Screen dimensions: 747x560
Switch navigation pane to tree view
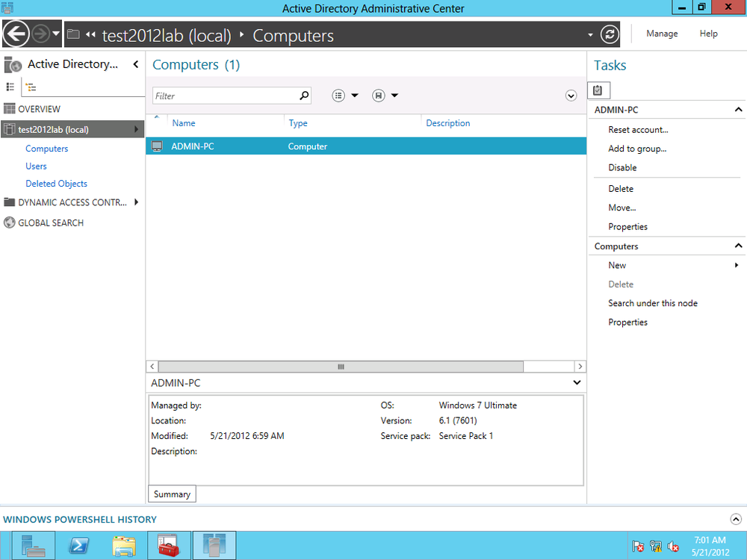pos(31,87)
